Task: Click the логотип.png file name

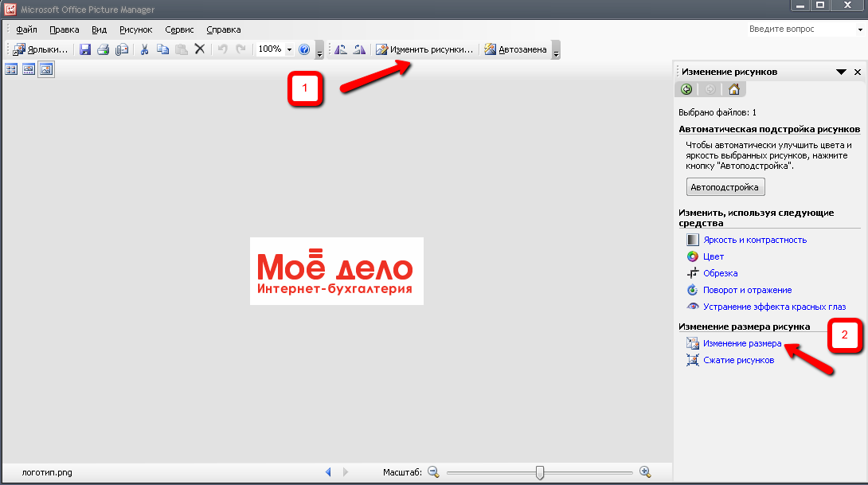Action: pyautogui.click(x=47, y=472)
